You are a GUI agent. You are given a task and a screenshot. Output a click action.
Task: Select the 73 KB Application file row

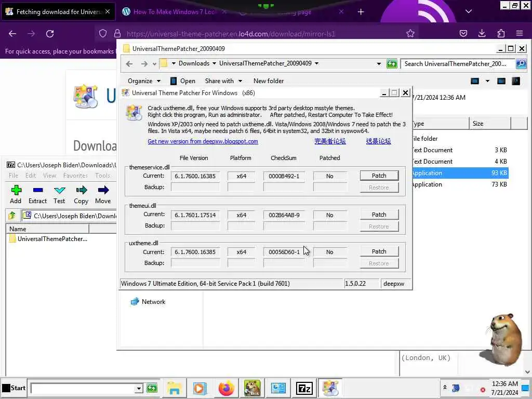(459, 184)
